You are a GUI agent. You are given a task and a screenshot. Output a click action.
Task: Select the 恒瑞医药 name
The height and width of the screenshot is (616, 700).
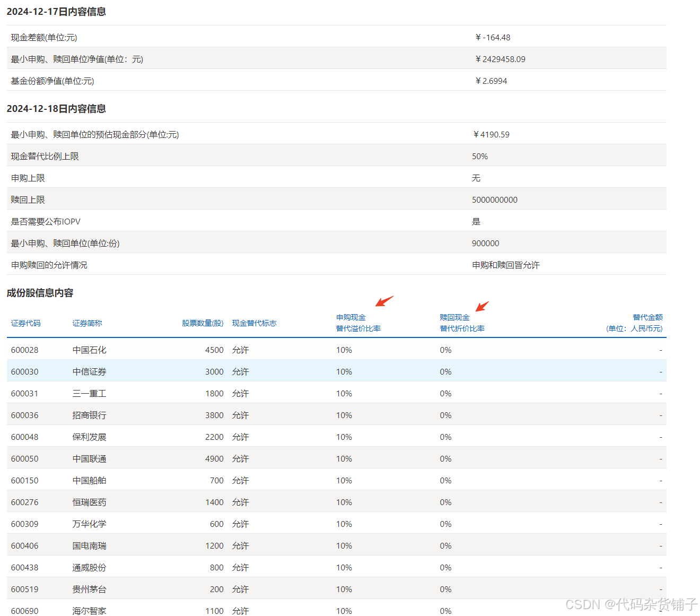(89, 502)
